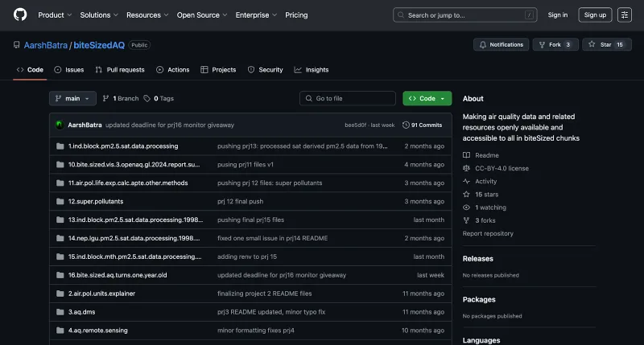Click the scale icon next to license
644x345 pixels.
click(x=466, y=169)
